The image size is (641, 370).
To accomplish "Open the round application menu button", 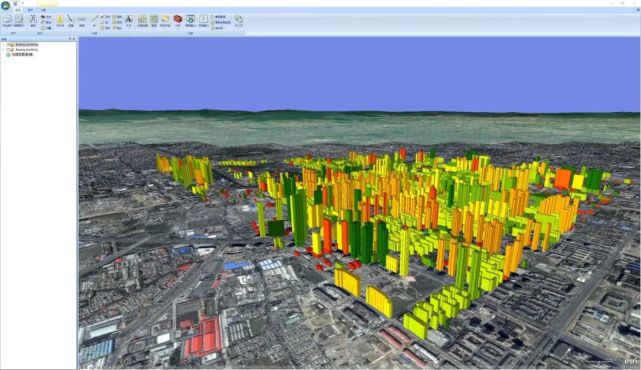I will (x=5, y=5).
